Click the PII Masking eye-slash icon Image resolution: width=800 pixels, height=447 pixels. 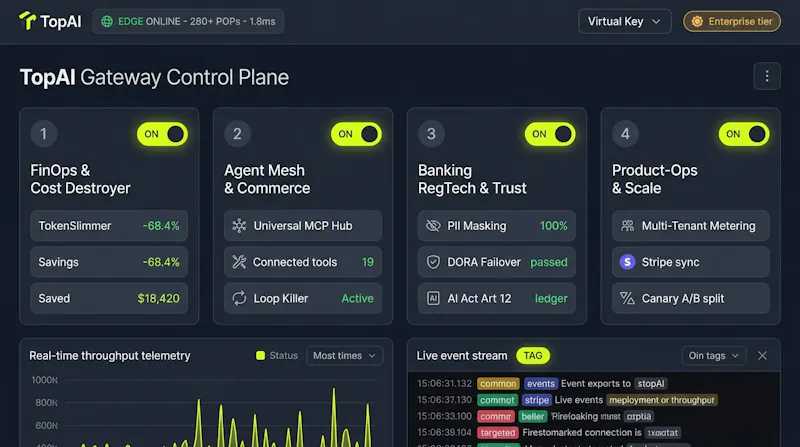433,226
